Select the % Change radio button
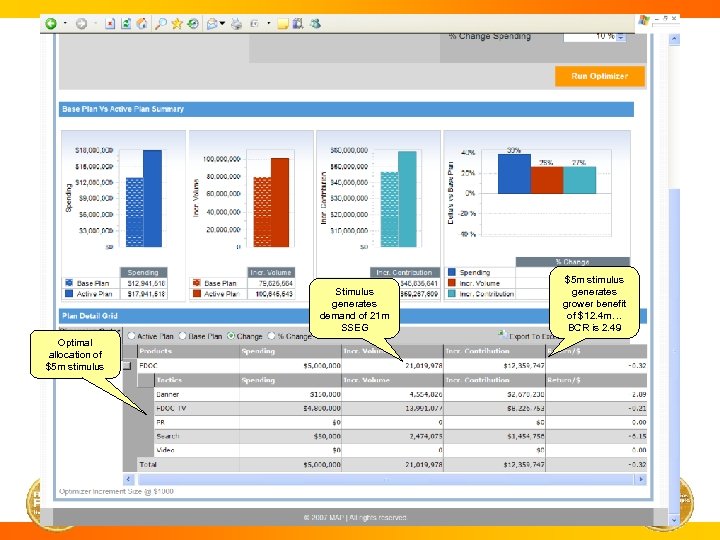Image resolution: width=720 pixels, height=540 pixels. pyautogui.click(x=271, y=336)
